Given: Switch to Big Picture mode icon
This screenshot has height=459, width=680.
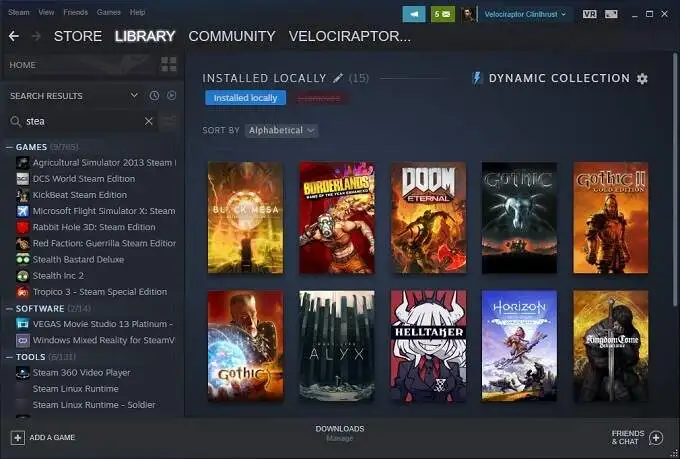Looking at the screenshot, I should 611,14.
